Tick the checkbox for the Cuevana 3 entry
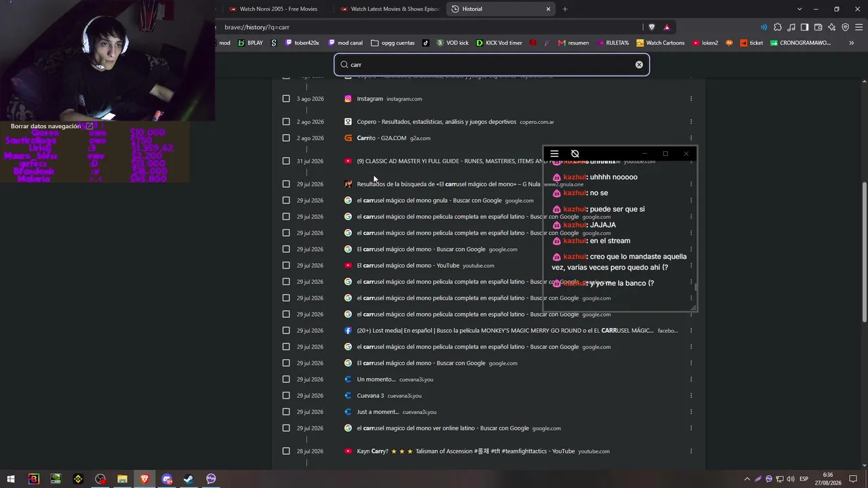Screen dimensions: 868x488 point(286,396)
